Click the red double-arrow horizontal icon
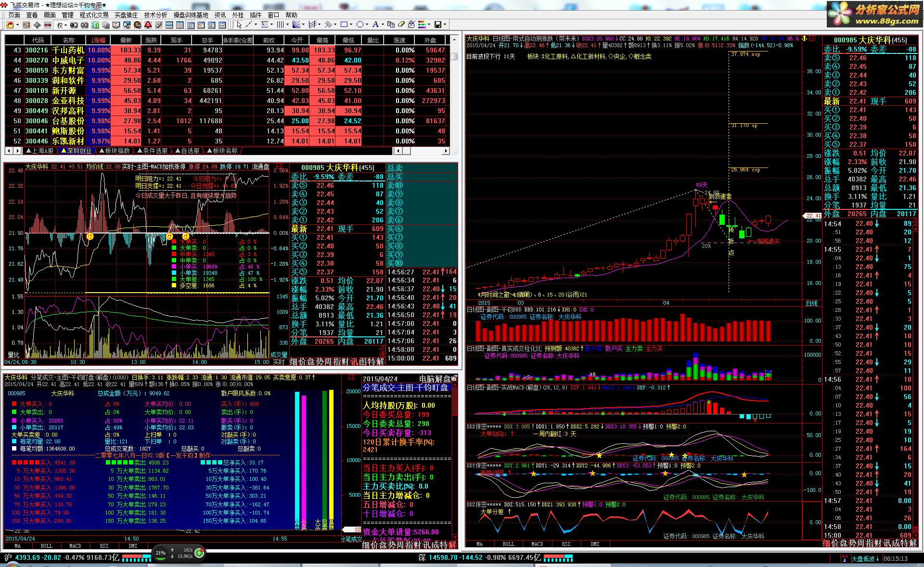 coord(48,25)
